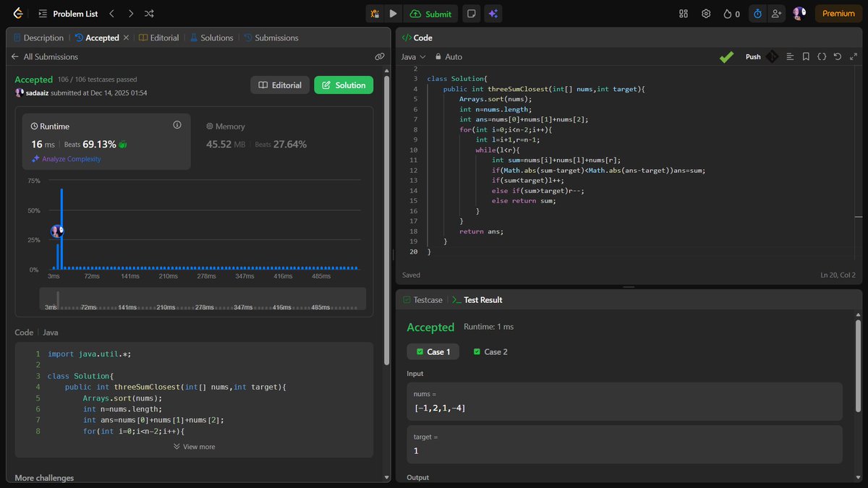Screen dimensions: 868x488
Task: Pick a random problem shuffle icon
Action: pos(149,13)
